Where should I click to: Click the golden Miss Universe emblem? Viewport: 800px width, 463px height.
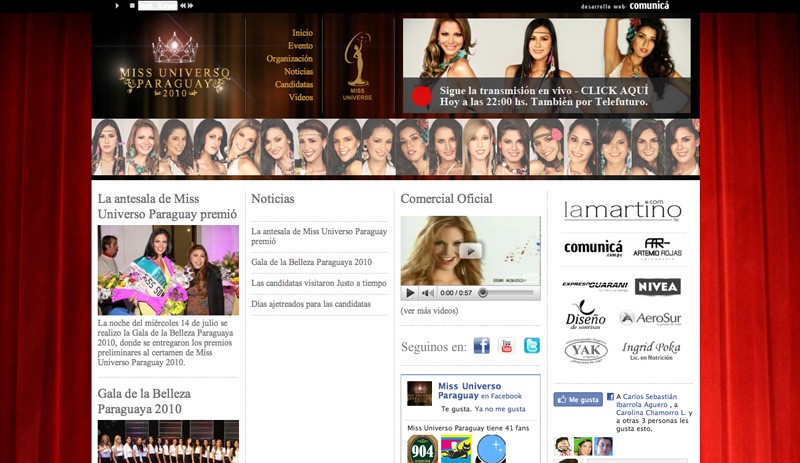[x=358, y=66]
